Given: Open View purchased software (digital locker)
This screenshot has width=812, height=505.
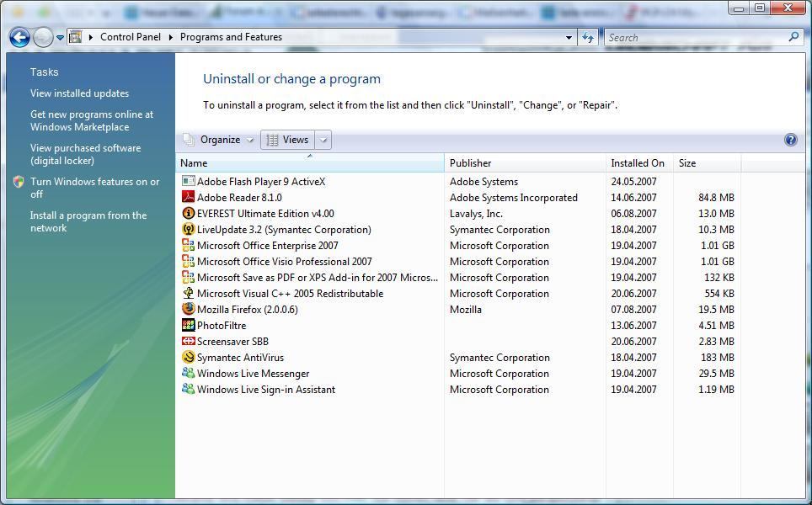Looking at the screenshot, I should coord(85,154).
